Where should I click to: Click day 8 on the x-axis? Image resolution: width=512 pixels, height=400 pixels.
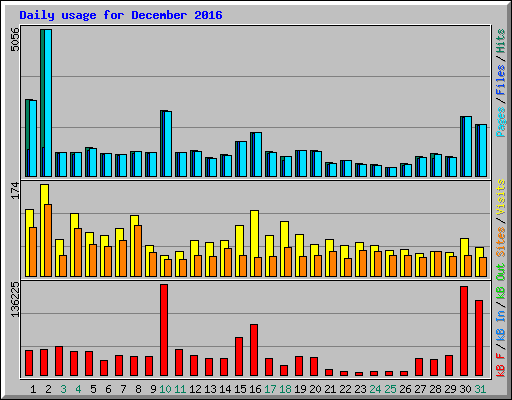tap(138, 389)
